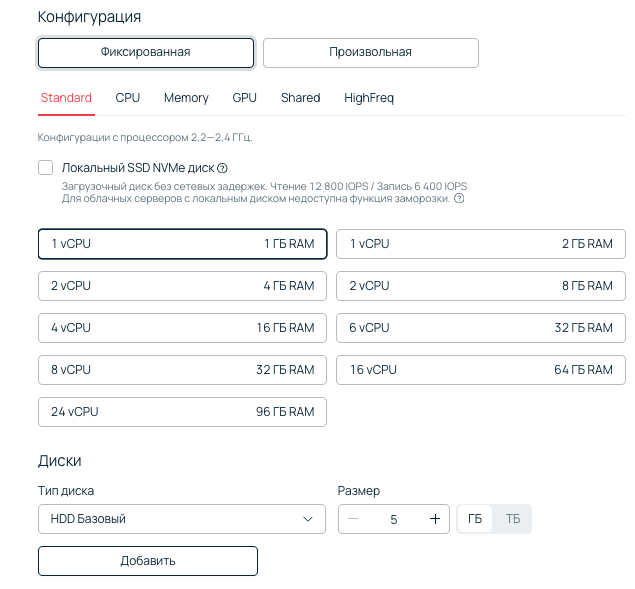635x589 pixels.
Task: Open the Standard tab
Action: 66,98
